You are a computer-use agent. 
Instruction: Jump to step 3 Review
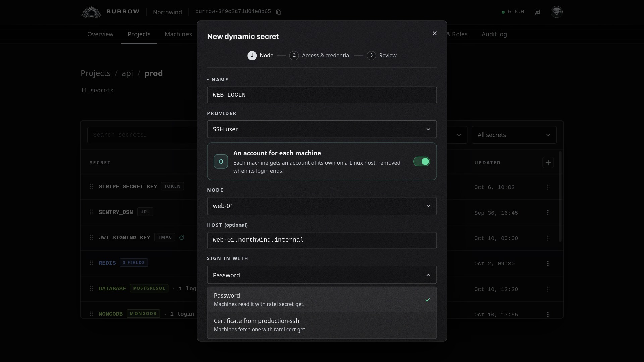(x=382, y=56)
